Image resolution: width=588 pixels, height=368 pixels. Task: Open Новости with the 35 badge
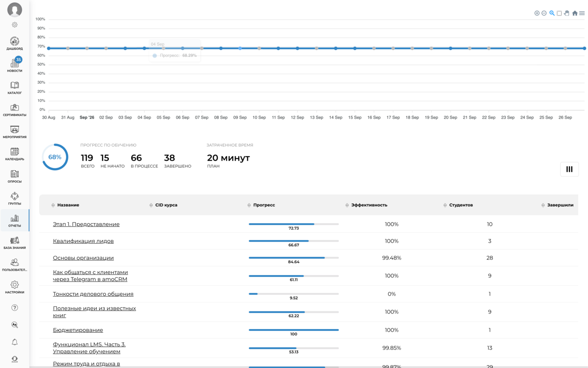point(14,65)
